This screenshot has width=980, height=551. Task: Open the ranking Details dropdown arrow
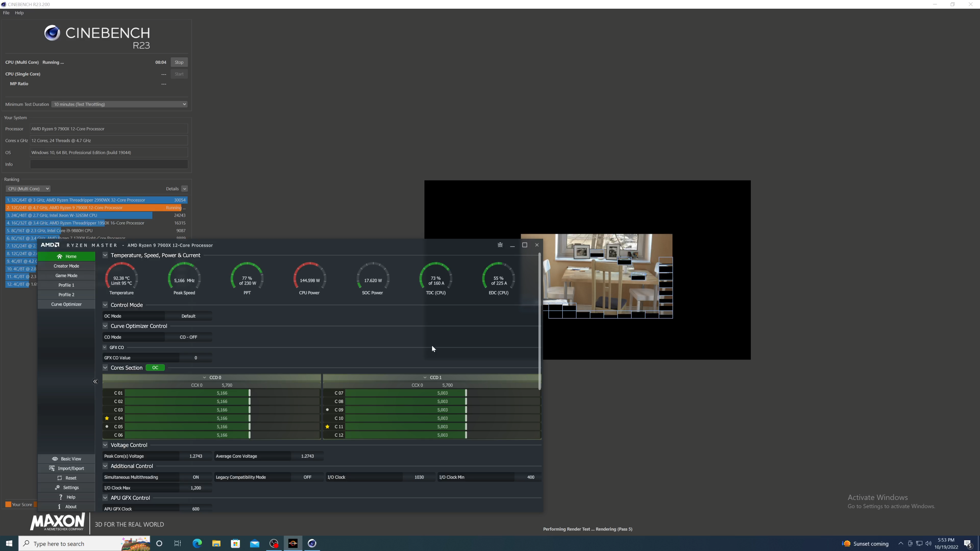pyautogui.click(x=185, y=188)
